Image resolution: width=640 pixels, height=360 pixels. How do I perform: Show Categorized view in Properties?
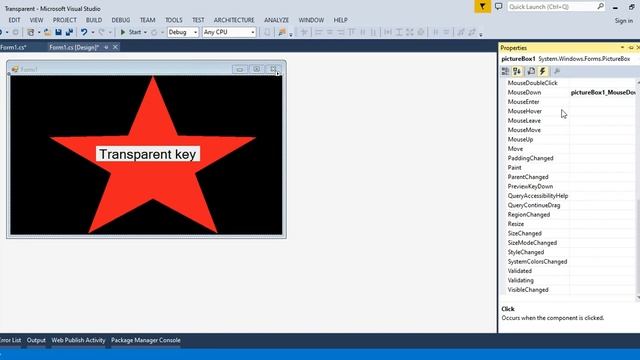[505, 71]
